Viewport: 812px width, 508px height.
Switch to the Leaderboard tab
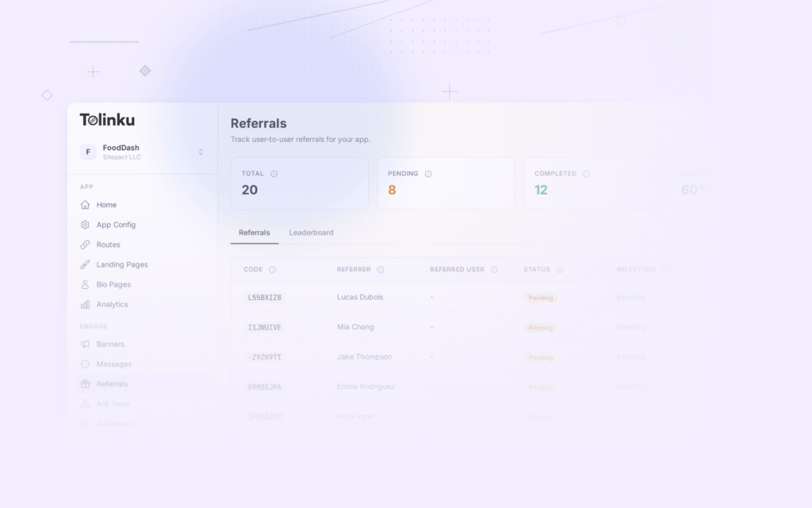[311, 233]
